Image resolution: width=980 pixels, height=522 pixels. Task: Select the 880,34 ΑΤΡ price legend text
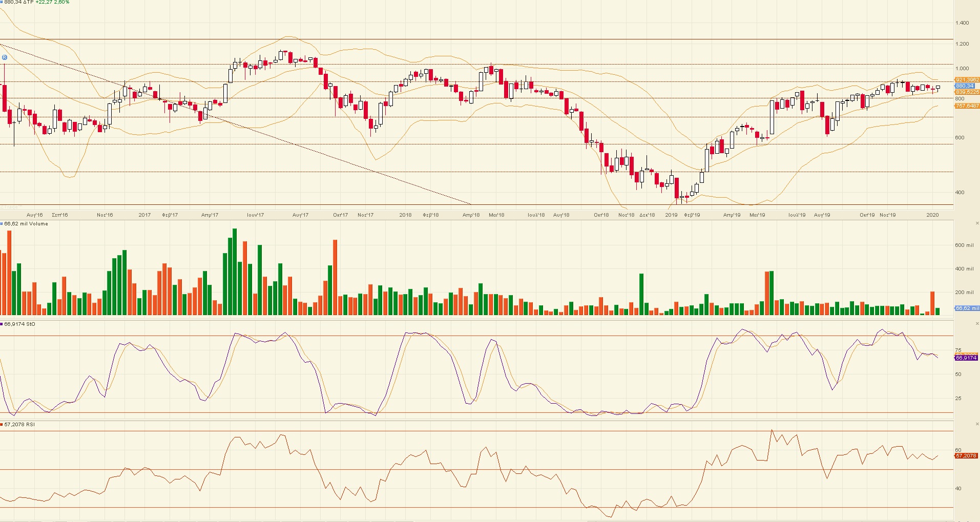point(18,2)
